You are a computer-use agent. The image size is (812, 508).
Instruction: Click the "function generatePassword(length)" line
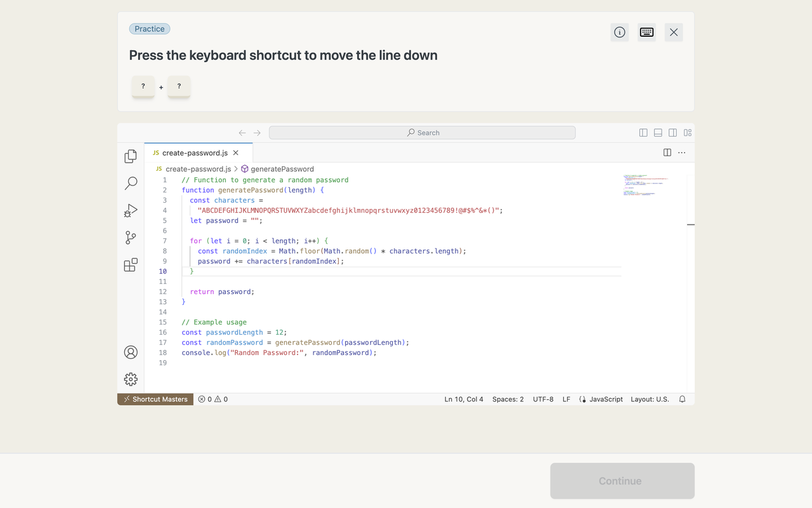[x=252, y=190]
